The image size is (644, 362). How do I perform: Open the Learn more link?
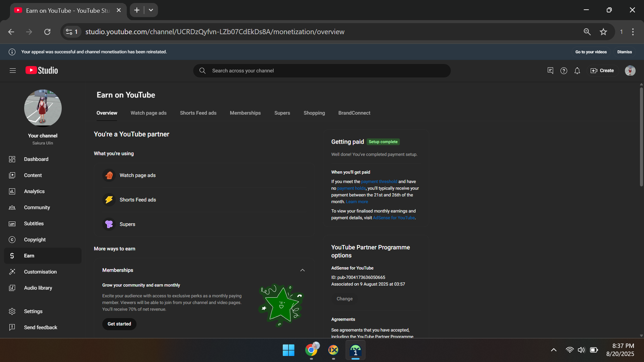[x=357, y=202]
